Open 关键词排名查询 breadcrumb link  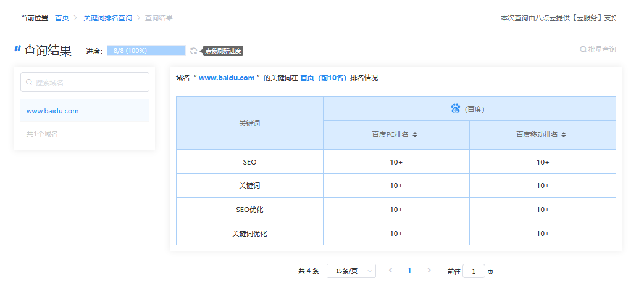(107, 18)
